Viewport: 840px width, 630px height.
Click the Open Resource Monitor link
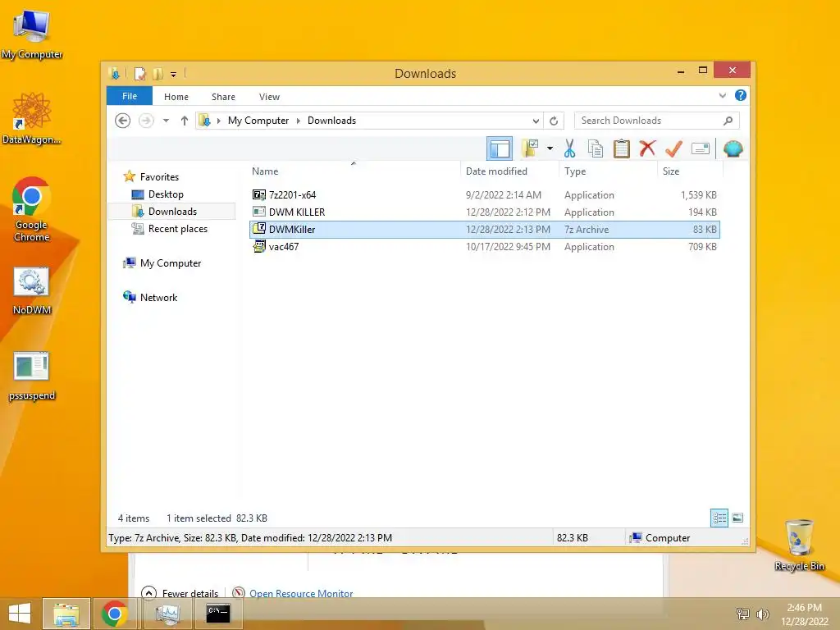[301, 594]
